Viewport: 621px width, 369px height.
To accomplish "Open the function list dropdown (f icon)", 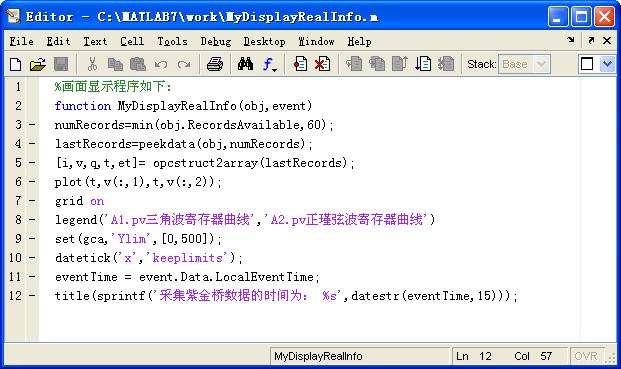I will (269, 64).
